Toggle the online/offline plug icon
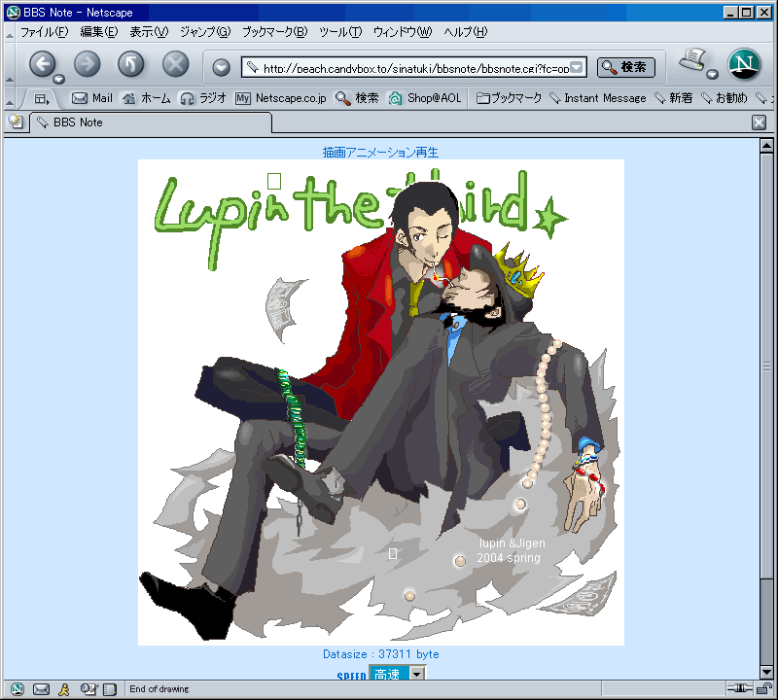 [740, 688]
